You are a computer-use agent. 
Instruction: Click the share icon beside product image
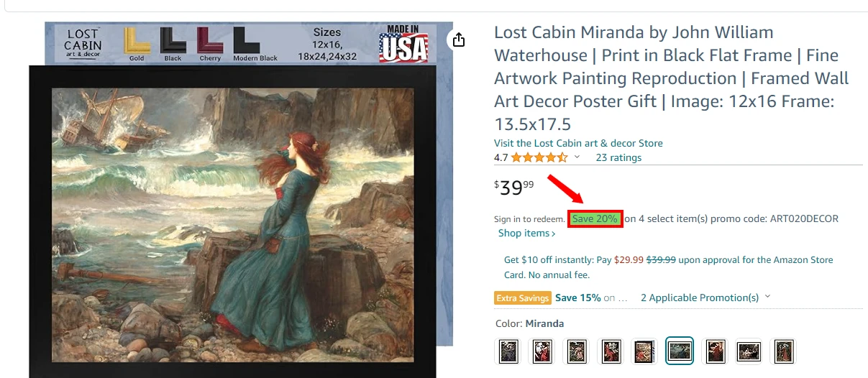tap(459, 40)
